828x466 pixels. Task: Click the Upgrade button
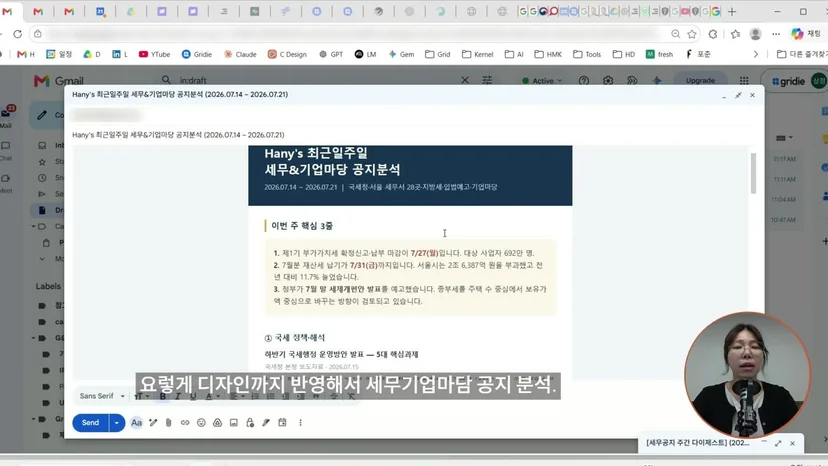coord(700,81)
